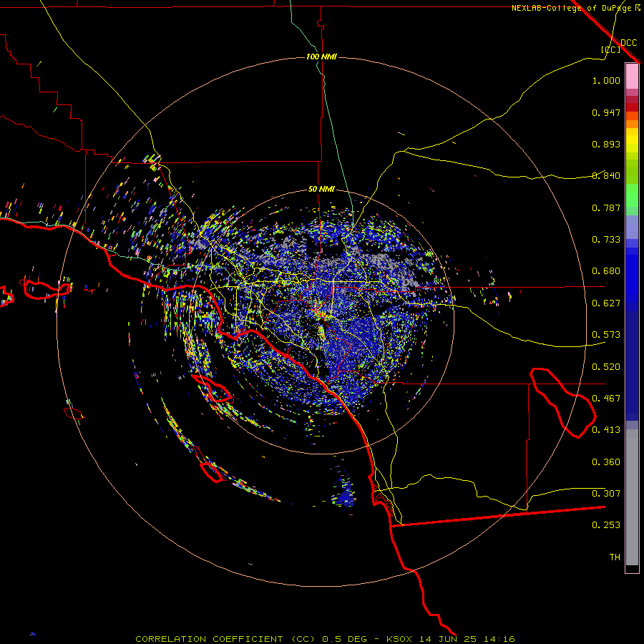Select the 0.947 legend value
This screenshot has width=644, height=644.
coord(606,112)
